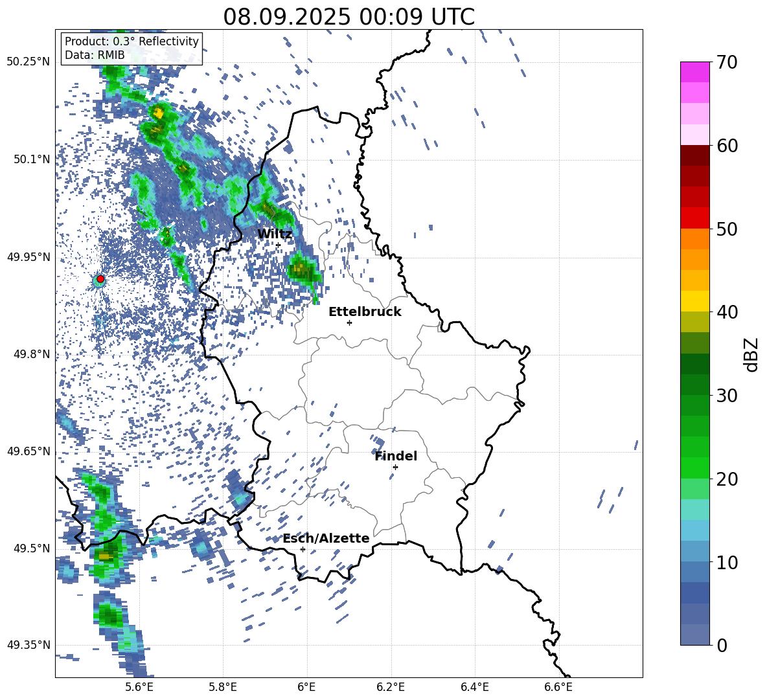Click the Data: RMIB text
This screenshot has width=767, height=700.
click(x=95, y=55)
